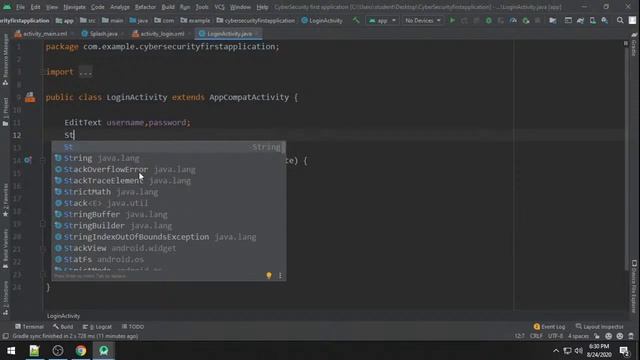Choose StackOverflowError suggestion
This screenshot has width=640, height=360.
click(x=169, y=169)
